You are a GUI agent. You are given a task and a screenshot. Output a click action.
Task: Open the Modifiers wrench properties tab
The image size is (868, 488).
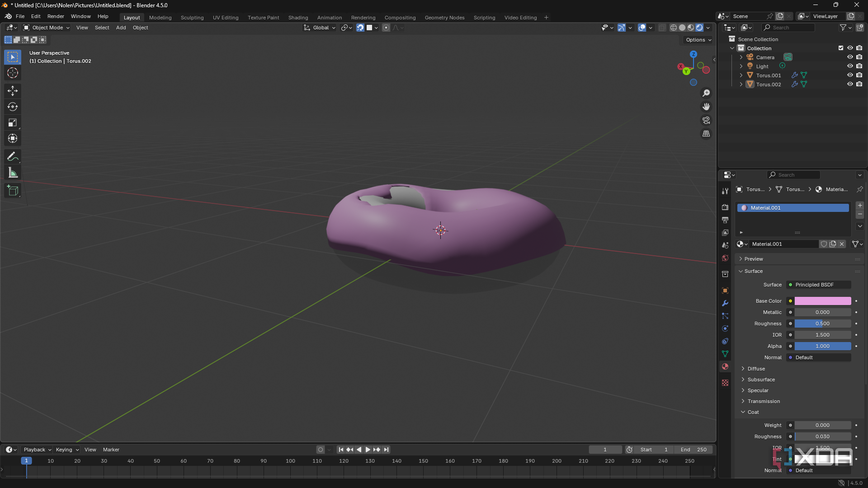(x=725, y=303)
